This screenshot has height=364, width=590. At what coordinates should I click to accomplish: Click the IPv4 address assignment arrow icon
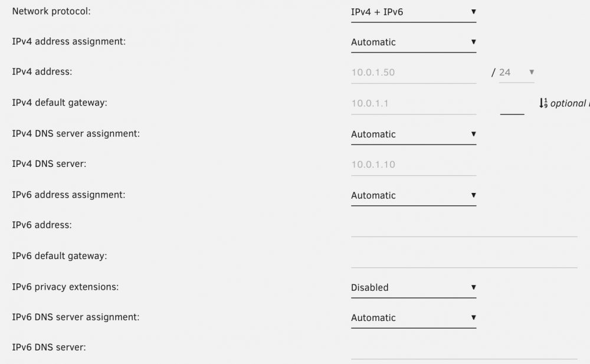(474, 42)
